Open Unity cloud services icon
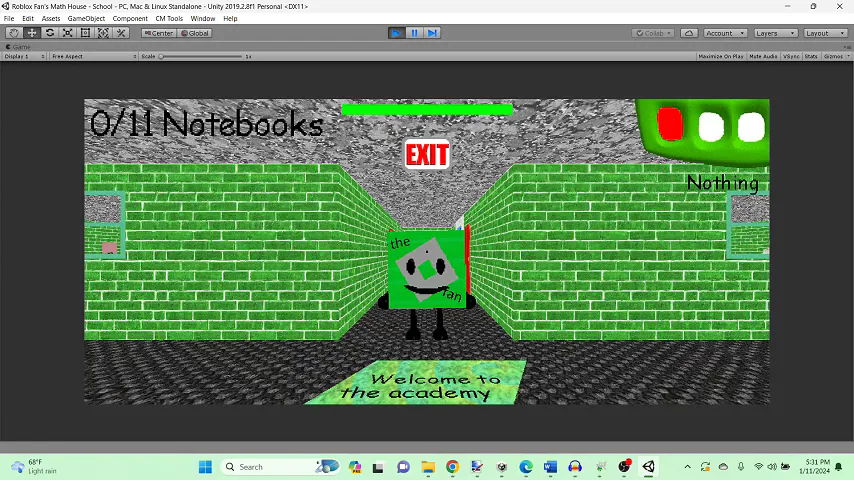854x480 pixels. point(688,33)
